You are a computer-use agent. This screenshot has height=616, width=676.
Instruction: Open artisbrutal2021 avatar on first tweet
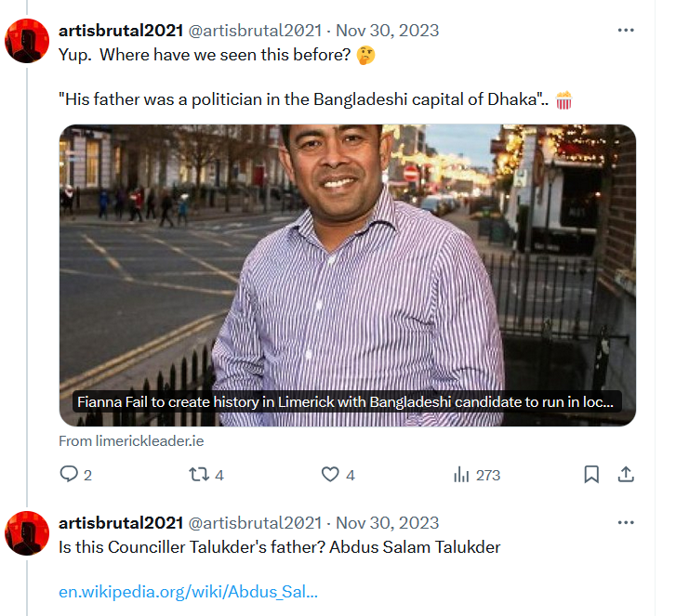27,41
